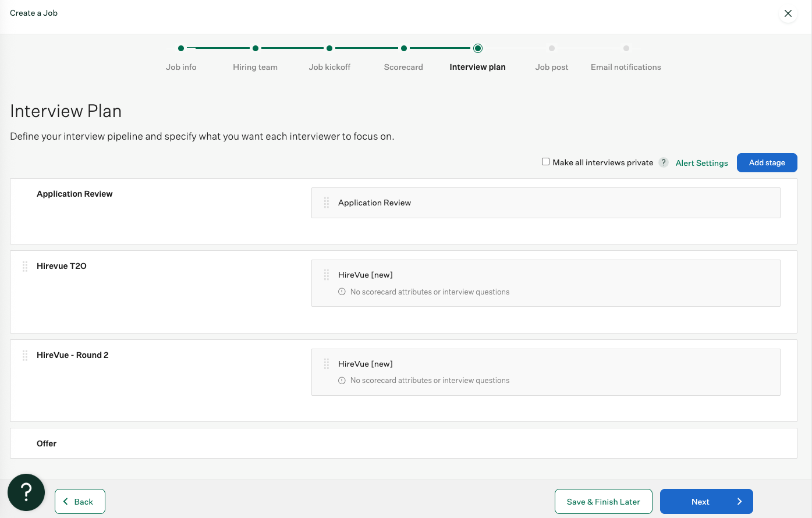Open the HireVue [new] interview in Round 2

tap(545, 372)
